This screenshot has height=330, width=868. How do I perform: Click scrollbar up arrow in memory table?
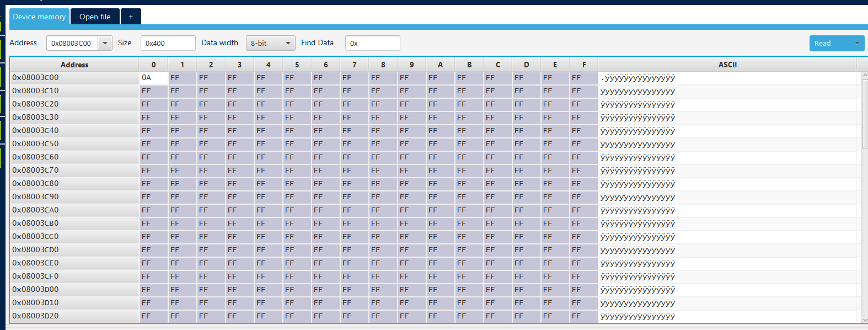click(864, 75)
